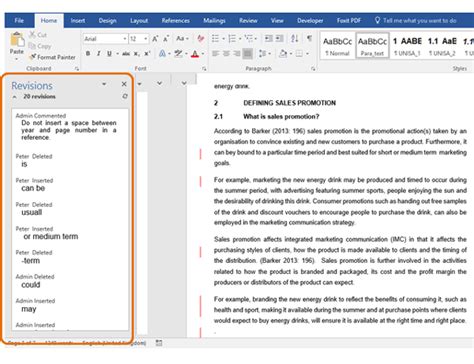
Task: Apply the UNISA_2 style
Action: 442,46
